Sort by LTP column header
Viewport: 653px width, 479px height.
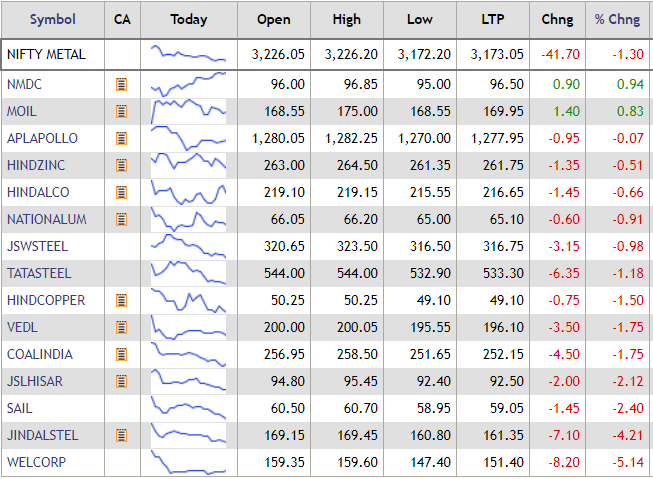(x=489, y=20)
